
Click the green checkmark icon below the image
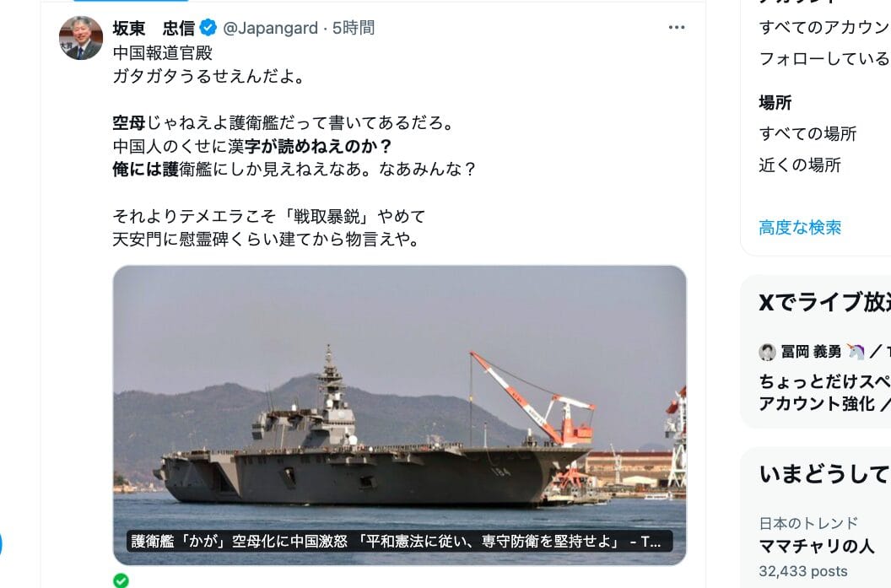121,580
